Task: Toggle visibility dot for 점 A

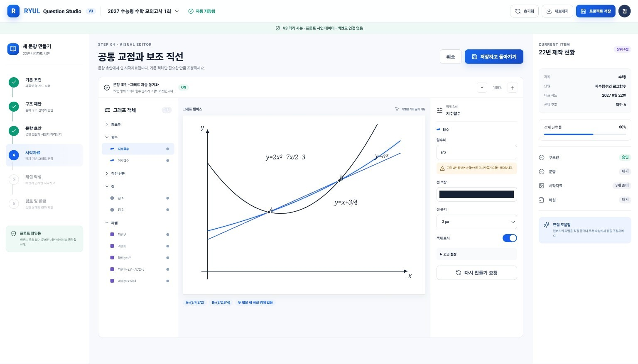Action: click(x=168, y=198)
